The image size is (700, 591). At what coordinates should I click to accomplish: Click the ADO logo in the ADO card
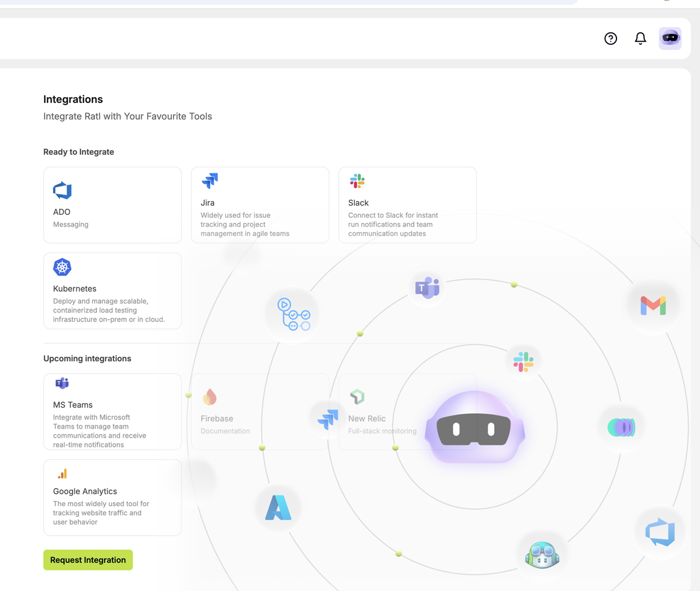(62, 190)
